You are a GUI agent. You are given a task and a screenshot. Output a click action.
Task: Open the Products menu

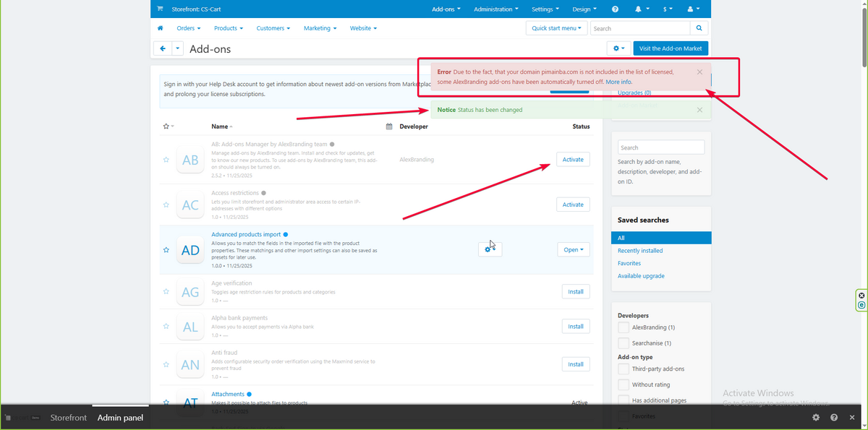pyautogui.click(x=228, y=28)
